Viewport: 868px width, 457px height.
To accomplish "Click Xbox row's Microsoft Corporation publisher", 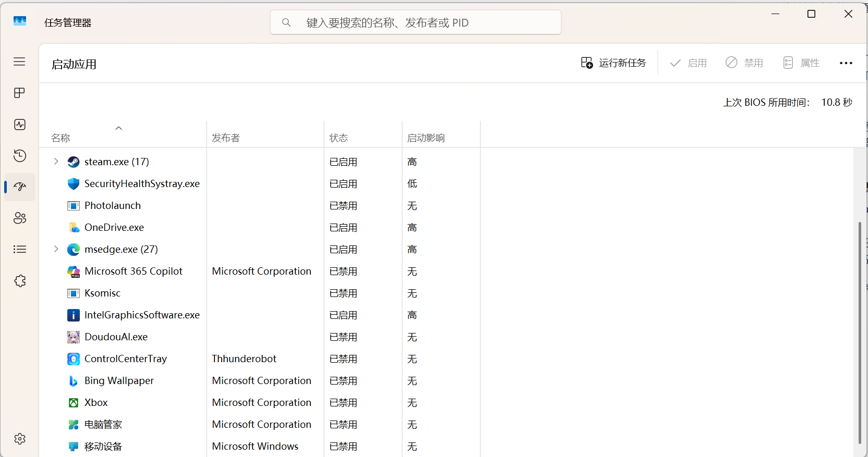I will tap(262, 403).
